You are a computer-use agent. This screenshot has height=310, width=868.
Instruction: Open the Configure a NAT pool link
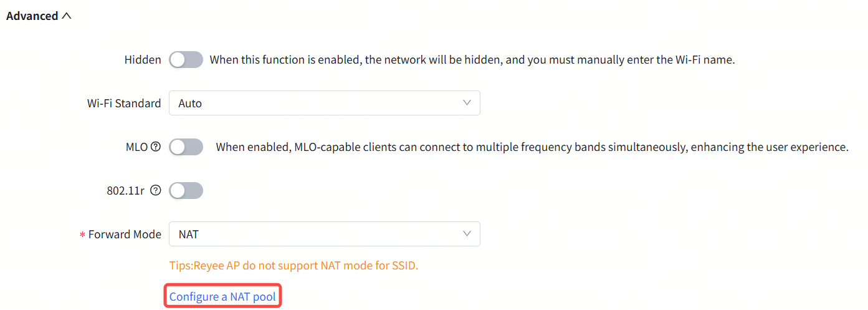[x=222, y=296]
